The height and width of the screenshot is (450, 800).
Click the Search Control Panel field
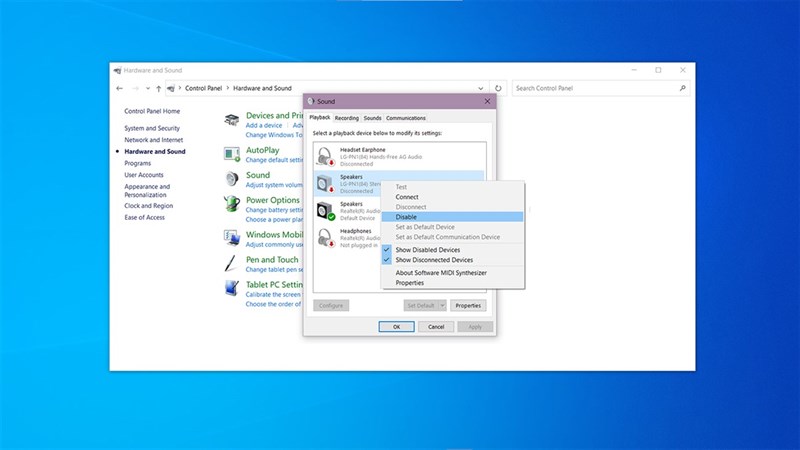point(601,88)
